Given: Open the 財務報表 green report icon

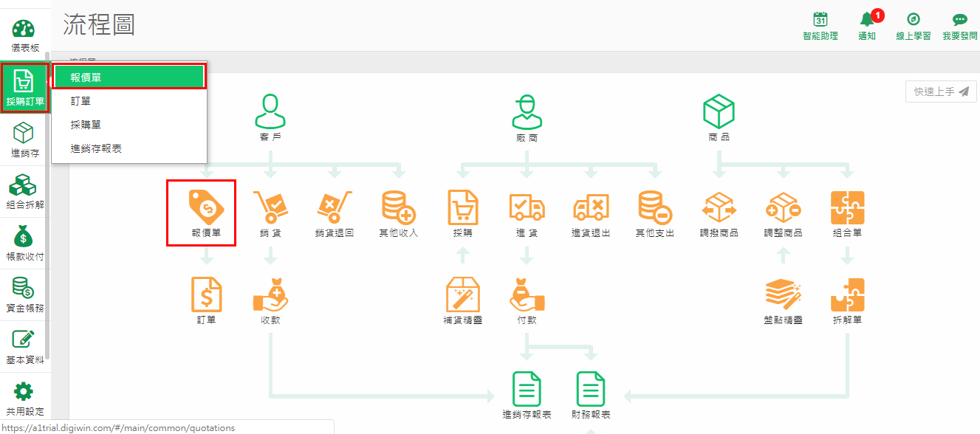Looking at the screenshot, I should 591,389.
